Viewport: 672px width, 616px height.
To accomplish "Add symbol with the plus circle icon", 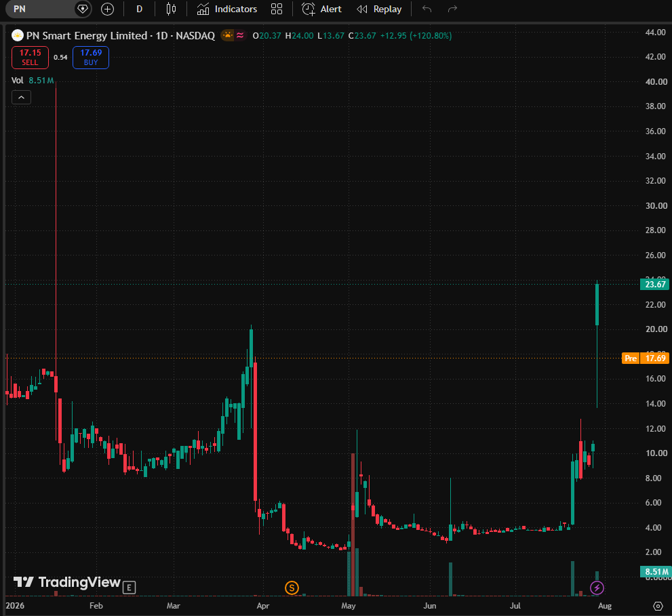I will pyautogui.click(x=107, y=9).
